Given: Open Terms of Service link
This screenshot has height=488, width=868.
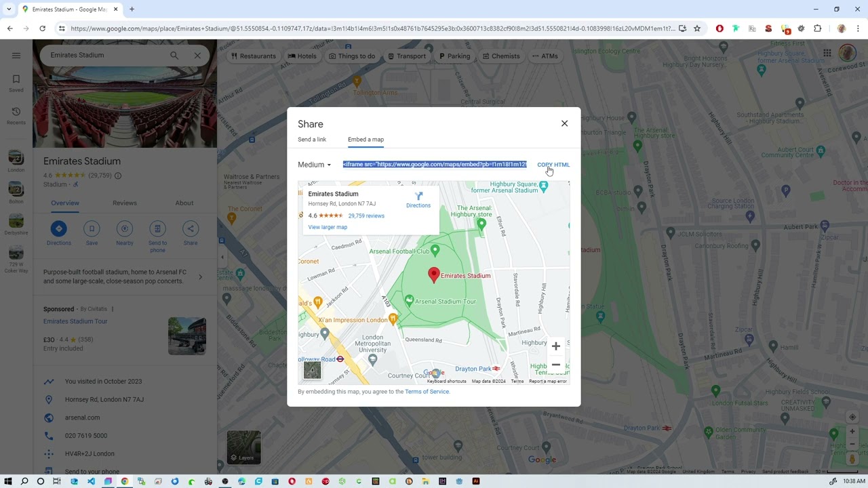Looking at the screenshot, I should point(427,392).
